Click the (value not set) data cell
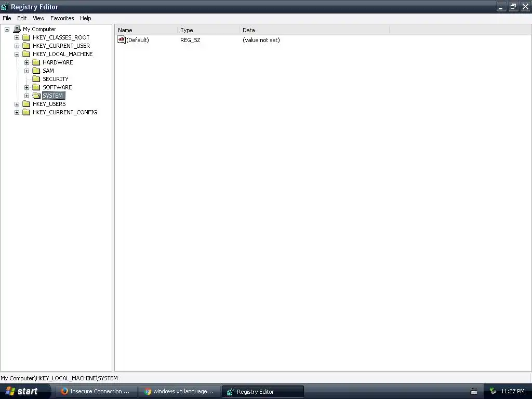532x399 pixels. [x=261, y=40]
